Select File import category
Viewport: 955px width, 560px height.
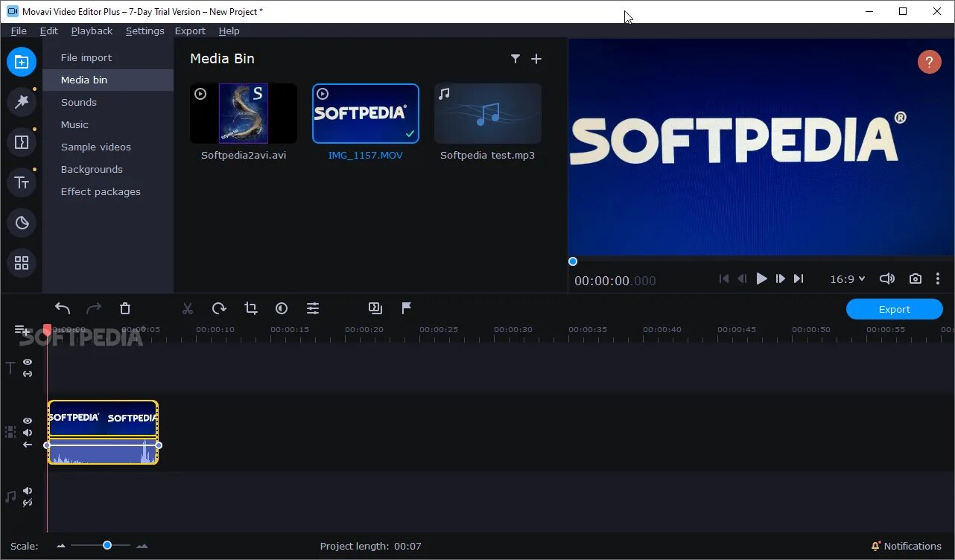coord(108,57)
